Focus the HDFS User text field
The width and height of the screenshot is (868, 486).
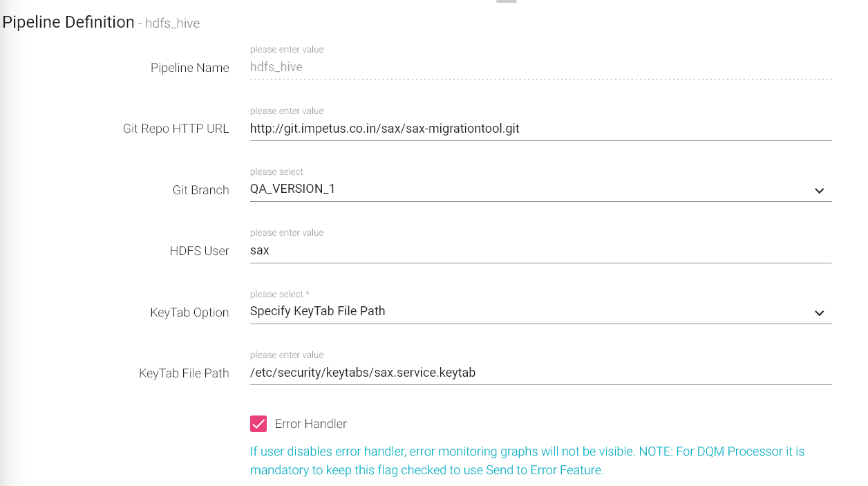(x=540, y=250)
